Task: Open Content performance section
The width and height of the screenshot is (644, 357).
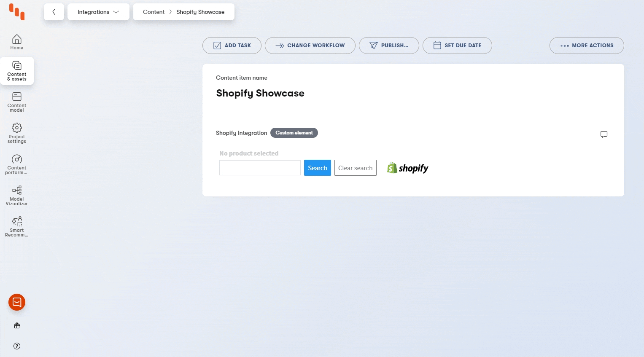Action: coord(17,164)
